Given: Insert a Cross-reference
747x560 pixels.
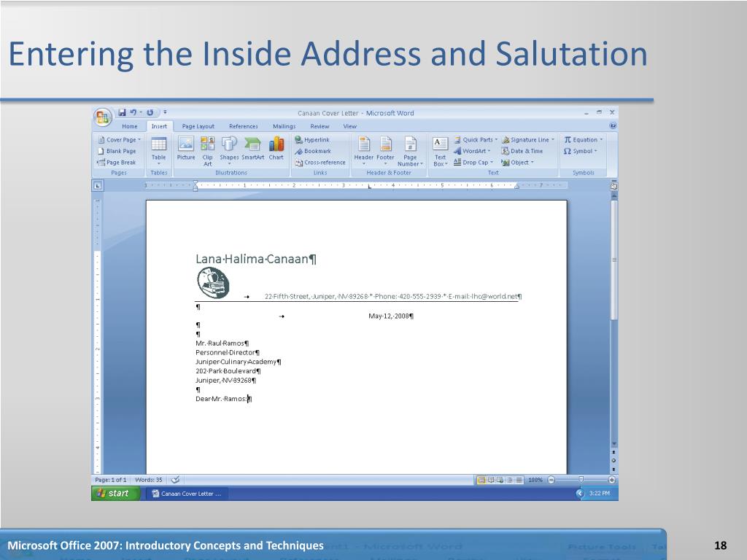Looking at the screenshot, I should click(320, 163).
